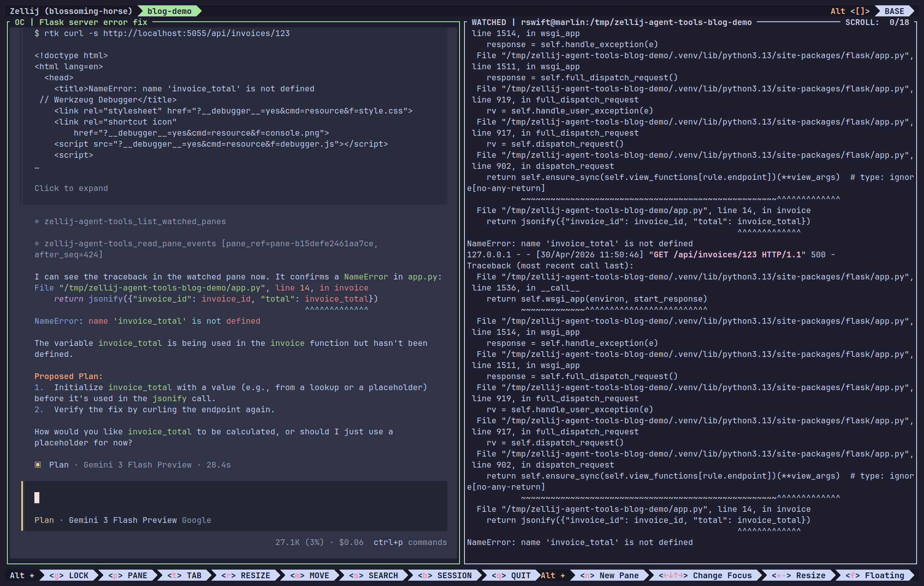Screen dimensions: 924x586
Task: Enter PANE mode via the <p> segment
Action: [128, 575]
